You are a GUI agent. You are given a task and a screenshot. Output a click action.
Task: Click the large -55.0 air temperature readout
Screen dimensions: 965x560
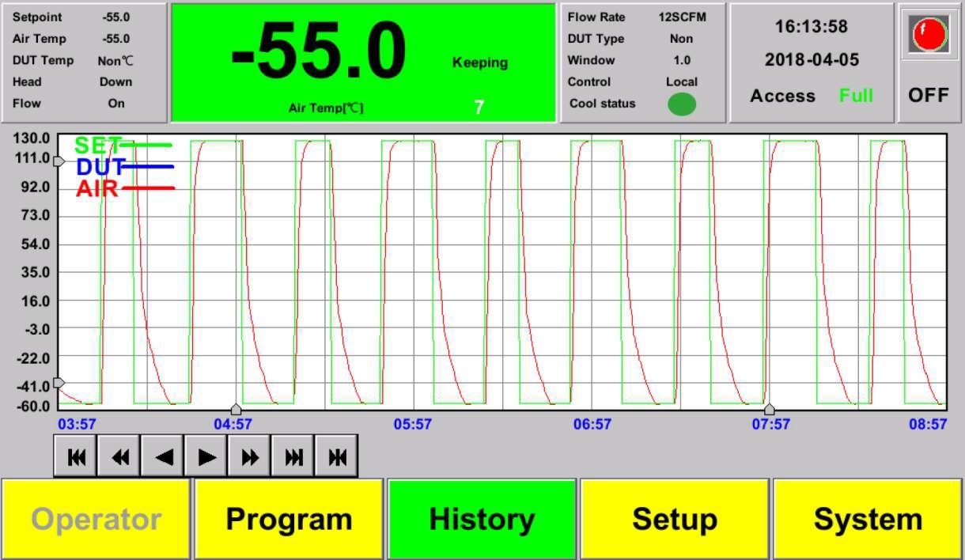[x=319, y=52]
